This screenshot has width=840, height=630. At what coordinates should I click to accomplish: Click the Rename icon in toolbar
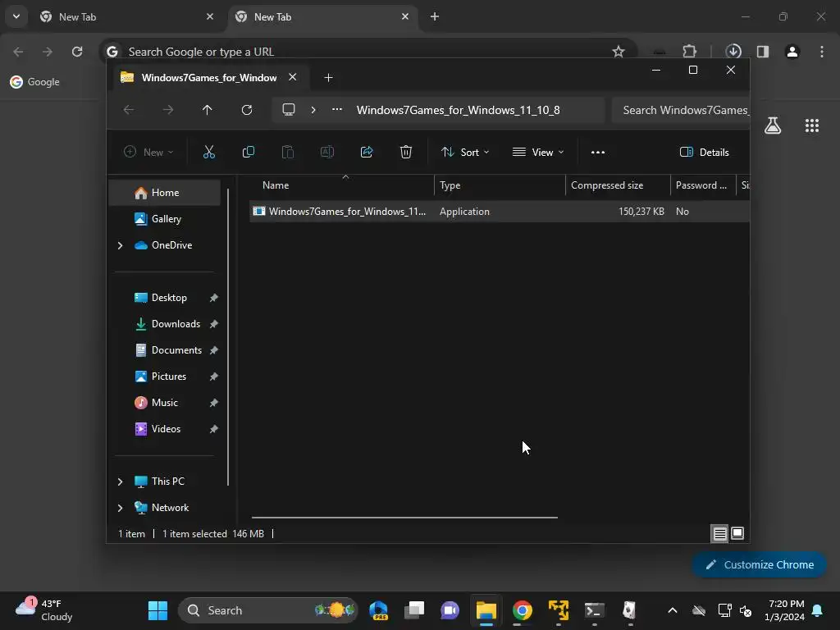(x=326, y=152)
